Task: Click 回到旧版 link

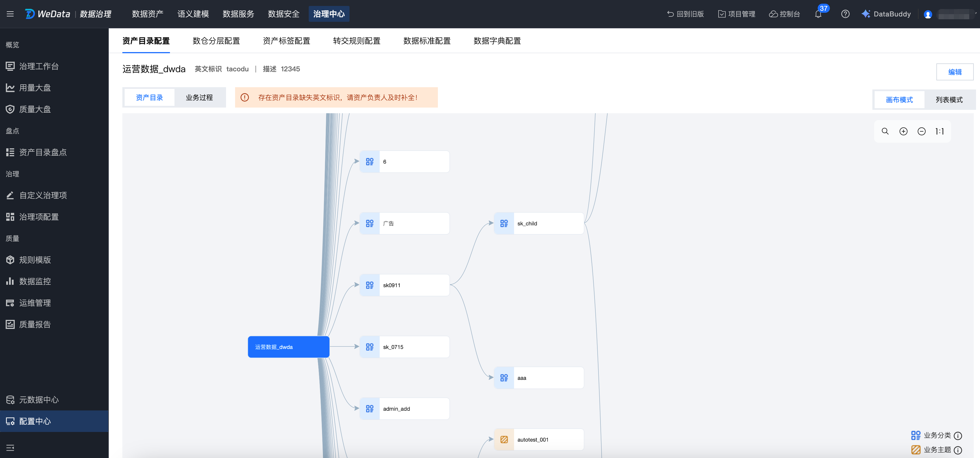Action: tap(685, 14)
